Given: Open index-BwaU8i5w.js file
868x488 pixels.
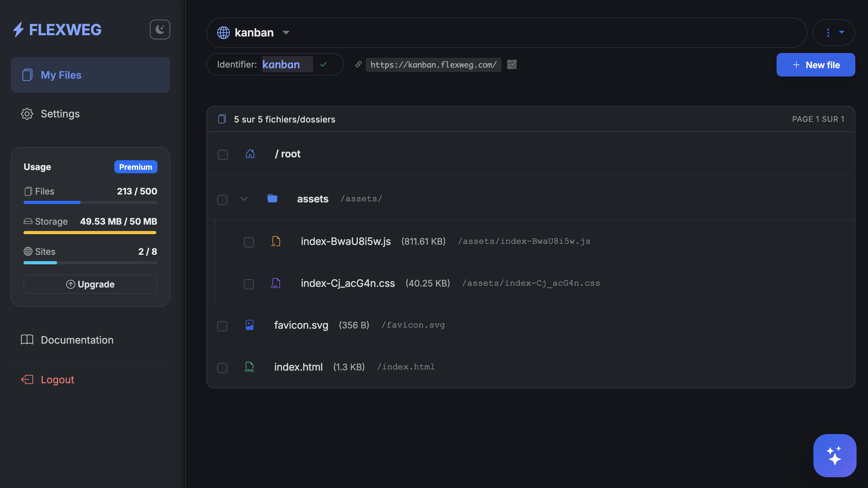Looking at the screenshot, I should (x=346, y=241).
